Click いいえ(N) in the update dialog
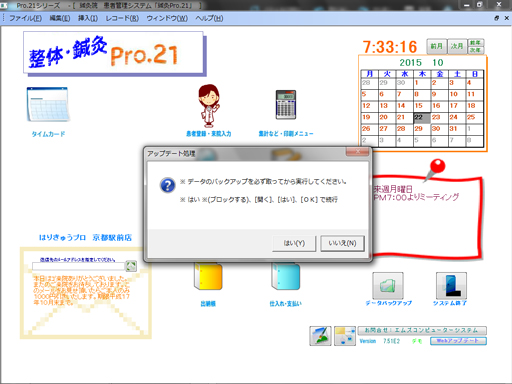Screen dimensions: 512x384 [342, 243]
